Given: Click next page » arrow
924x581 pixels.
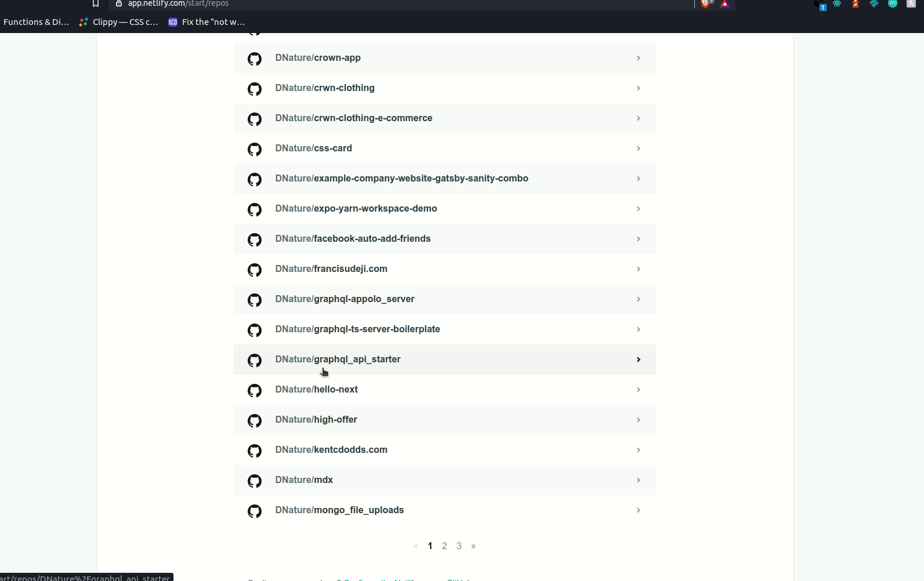Looking at the screenshot, I should [x=473, y=546].
